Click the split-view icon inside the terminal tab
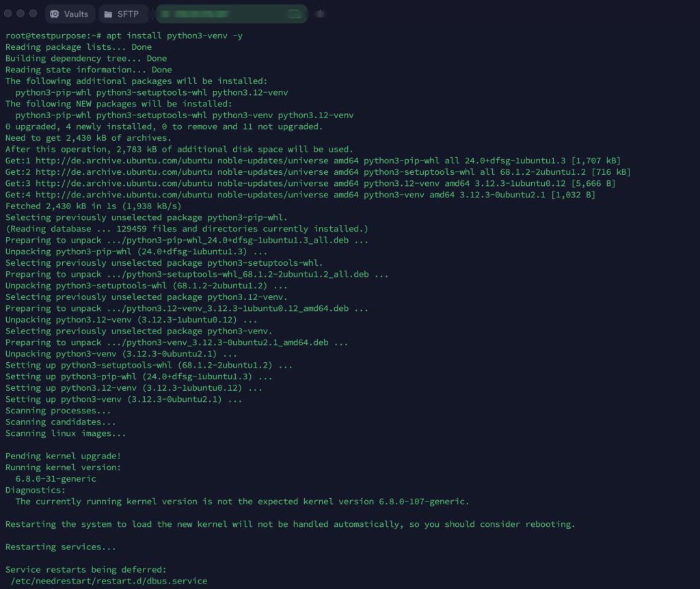This screenshot has height=589, width=700. pyautogui.click(x=294, y=14)
